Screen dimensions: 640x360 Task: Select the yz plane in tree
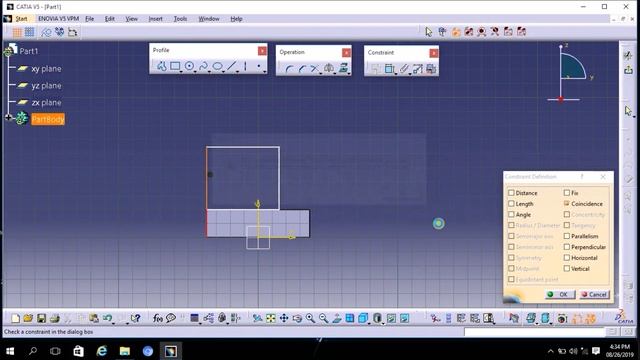pyautogui.click(x=46, y=86)
